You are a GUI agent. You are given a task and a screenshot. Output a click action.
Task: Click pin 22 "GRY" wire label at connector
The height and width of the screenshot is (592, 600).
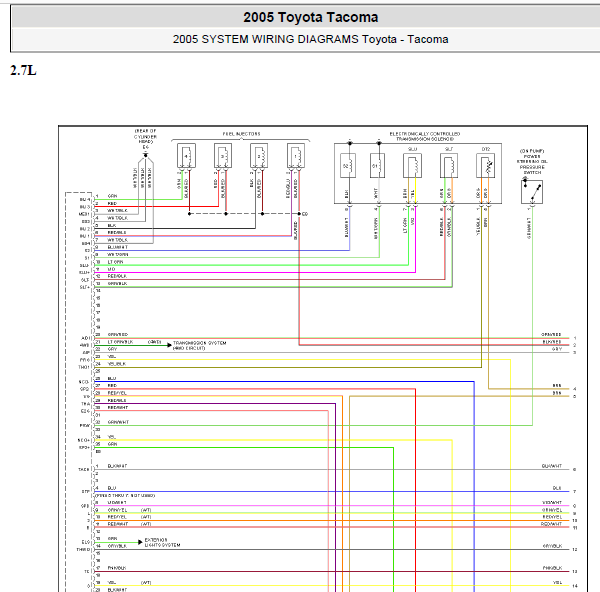112,349
